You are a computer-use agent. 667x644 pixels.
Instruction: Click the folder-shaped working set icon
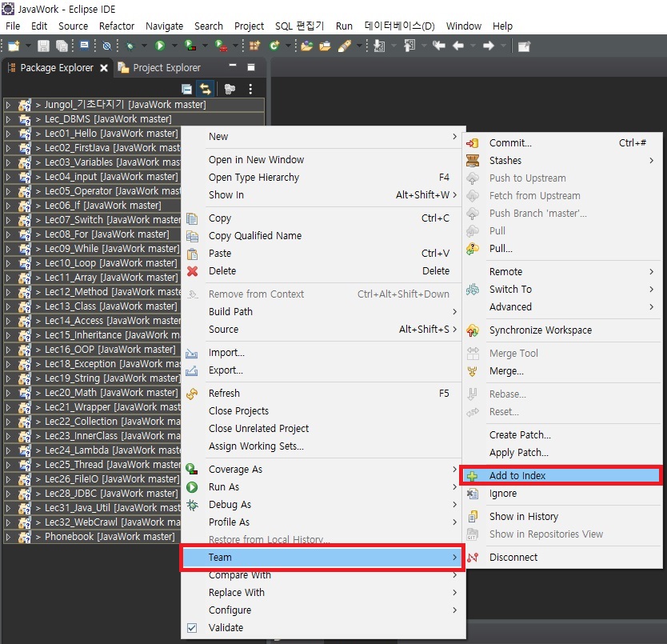230,89
